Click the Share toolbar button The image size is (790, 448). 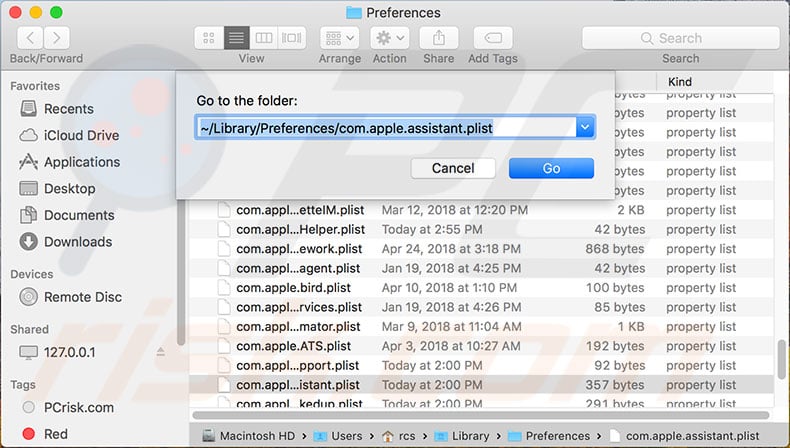(x=439, y=38)
